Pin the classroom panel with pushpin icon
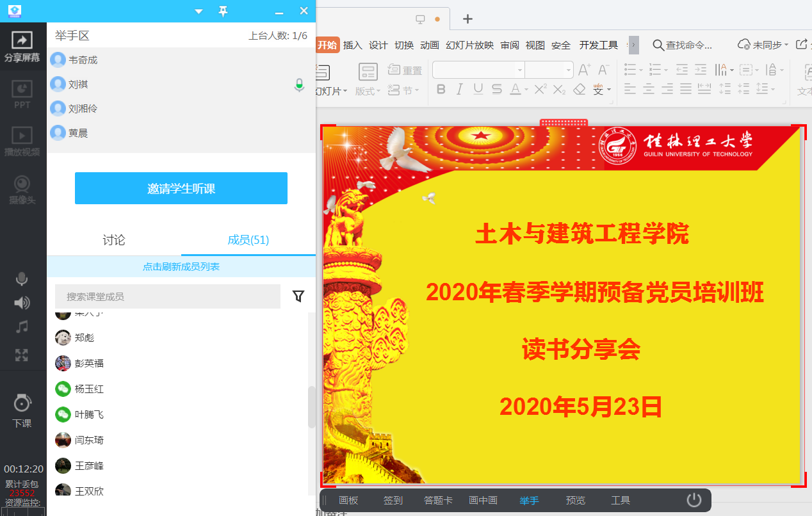 tap(223, 11)
